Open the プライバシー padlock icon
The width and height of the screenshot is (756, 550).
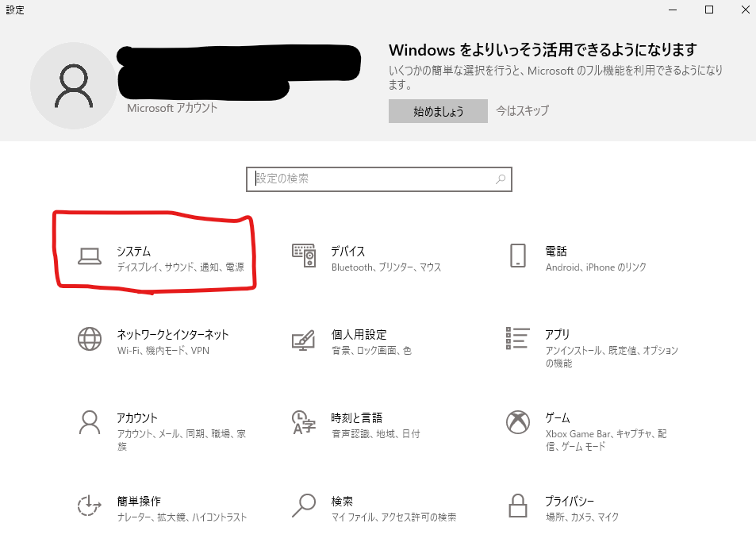(x=518, y=505)
